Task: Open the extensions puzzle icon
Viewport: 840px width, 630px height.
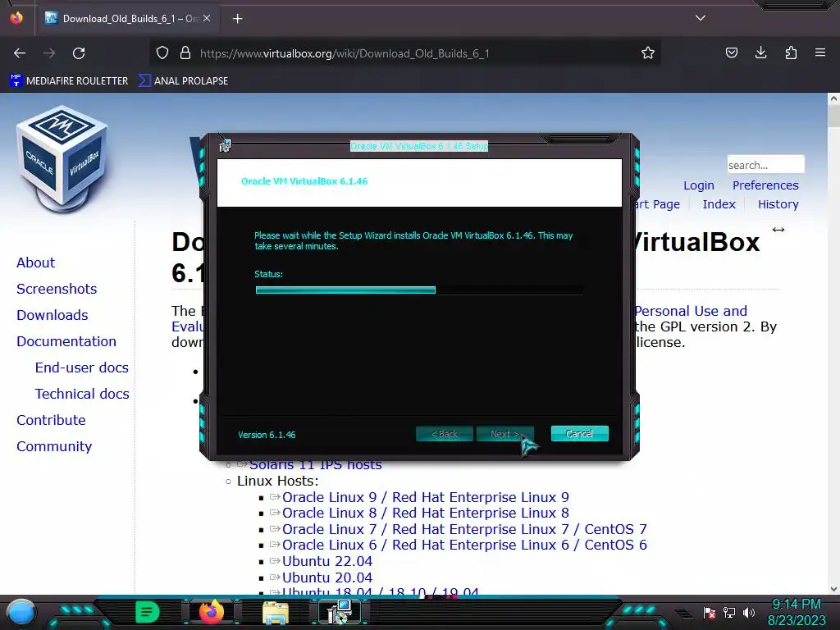Action: (791, 52)
